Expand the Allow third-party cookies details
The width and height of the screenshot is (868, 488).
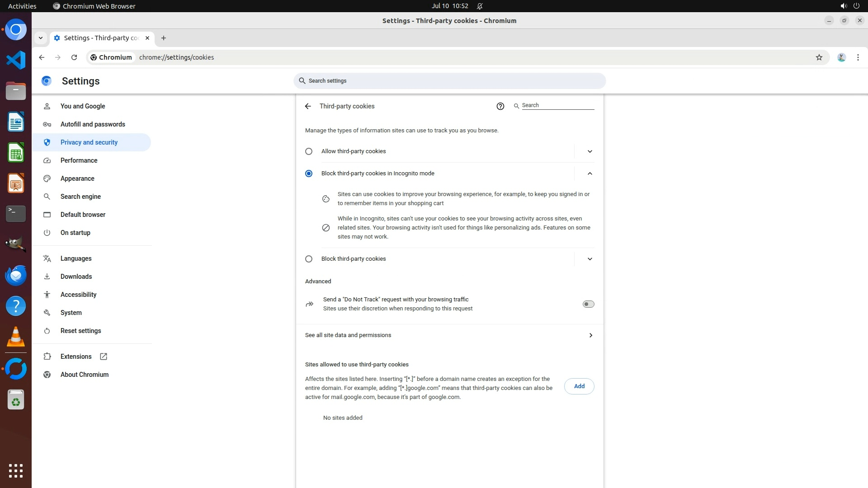pos(590,151)
